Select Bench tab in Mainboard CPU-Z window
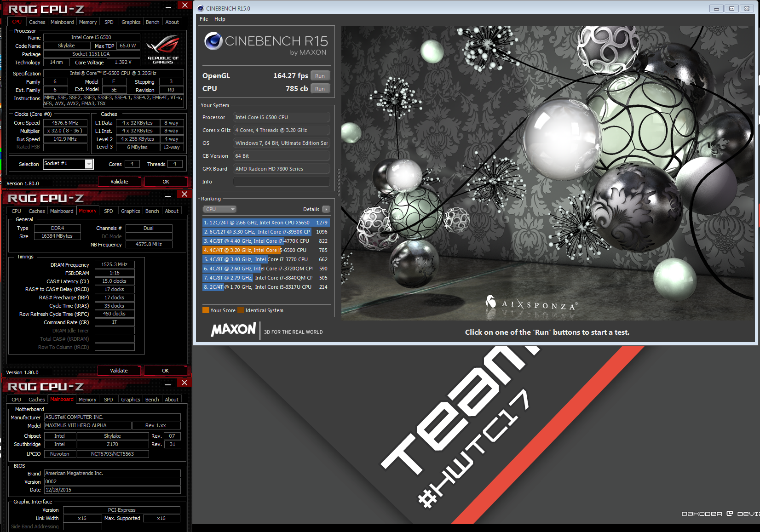This screenshot has height=532, width=760. pos(152,400)
